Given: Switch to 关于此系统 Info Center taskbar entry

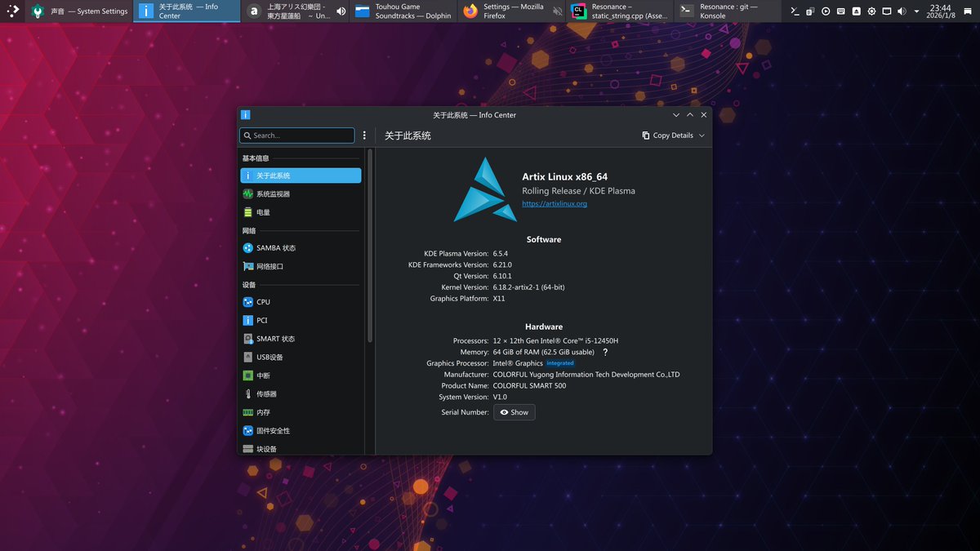Looking at the screenshot, I should 187,11.
